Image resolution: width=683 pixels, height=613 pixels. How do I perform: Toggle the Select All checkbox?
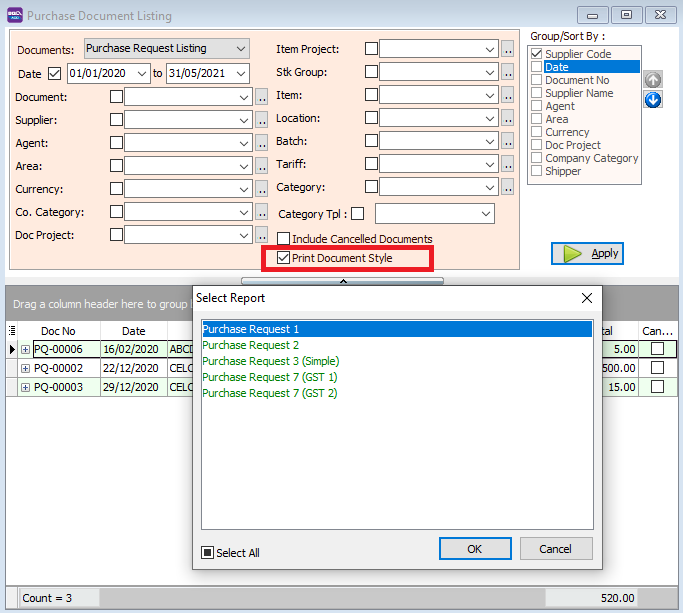(208, 552)
